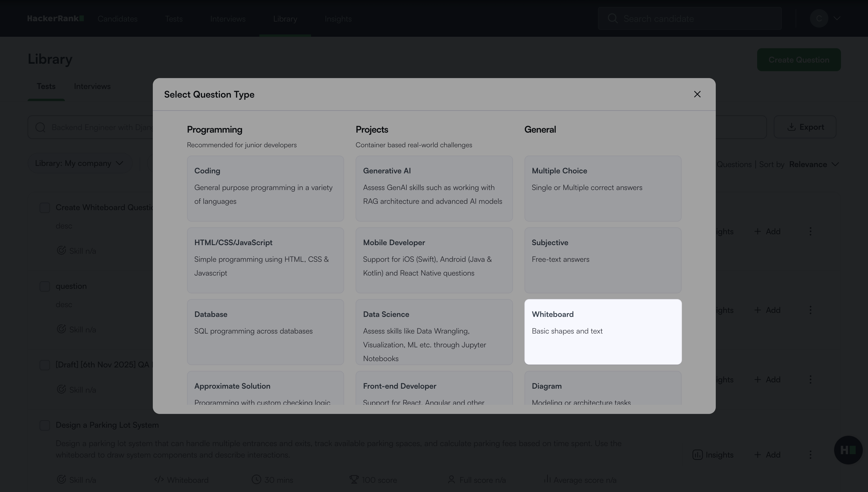The height and width of the screenshot is (492, 868).
Task: Click the user avatar circle
Action: click(x=819, y=18)
